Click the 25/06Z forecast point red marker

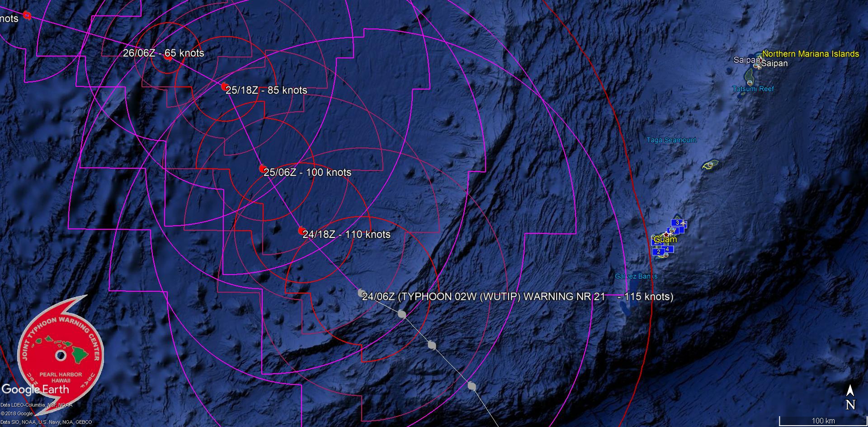tap(262, 169)
